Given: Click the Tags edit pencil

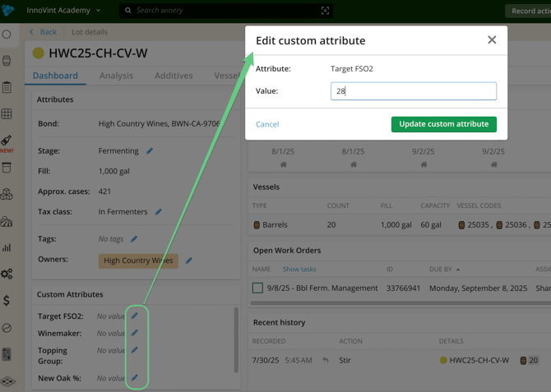Looking at the screenshot, I should [134, 239].
